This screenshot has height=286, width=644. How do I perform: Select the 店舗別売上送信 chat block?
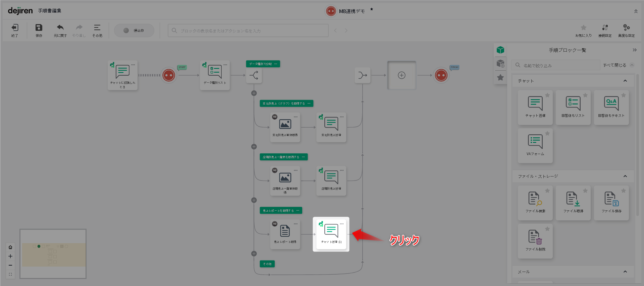[x=331, y=181]
